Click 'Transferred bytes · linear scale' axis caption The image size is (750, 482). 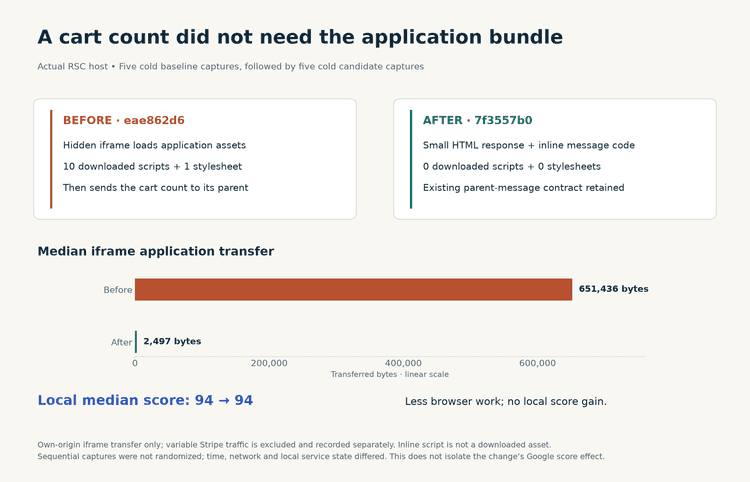(x=390, y=374)
